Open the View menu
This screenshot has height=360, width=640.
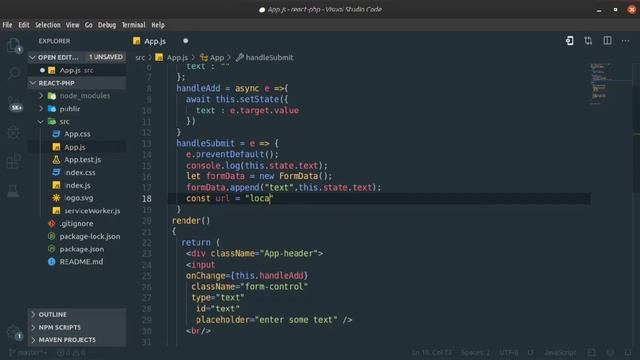[x=72, y=25]
